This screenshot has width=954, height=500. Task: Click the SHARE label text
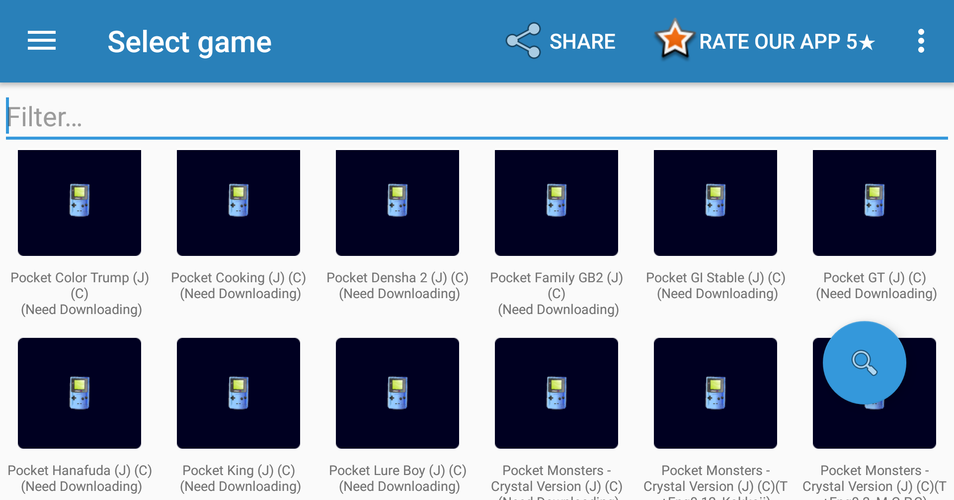click(582, 41)
